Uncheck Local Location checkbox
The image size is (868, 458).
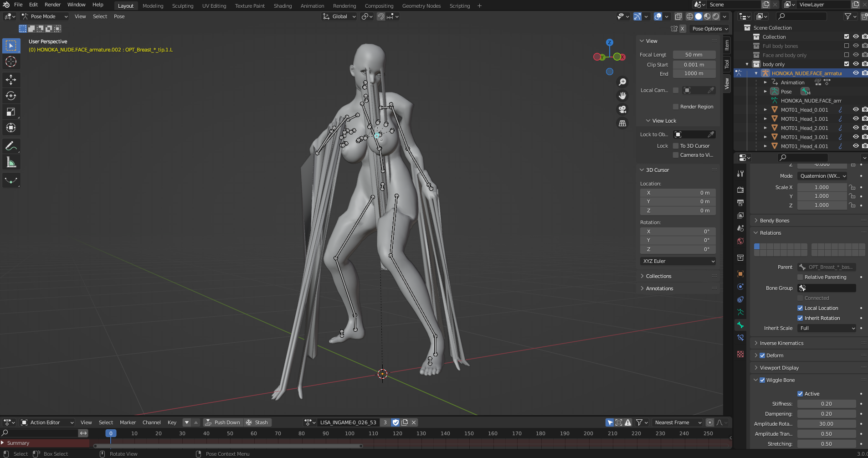click(x=800, y=308)
